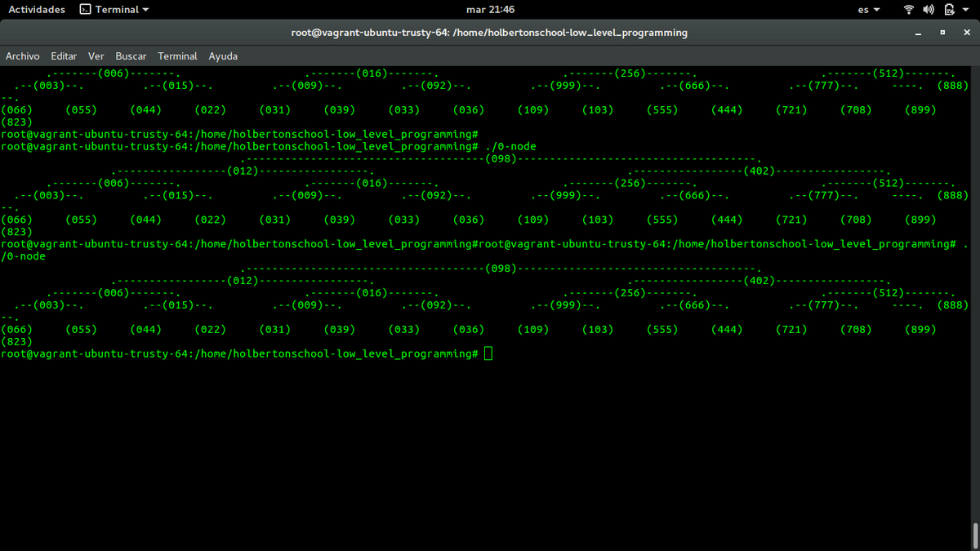Open the Buscar menu
Viewport: 980px width, 551px height.
[x=131, y=56]
